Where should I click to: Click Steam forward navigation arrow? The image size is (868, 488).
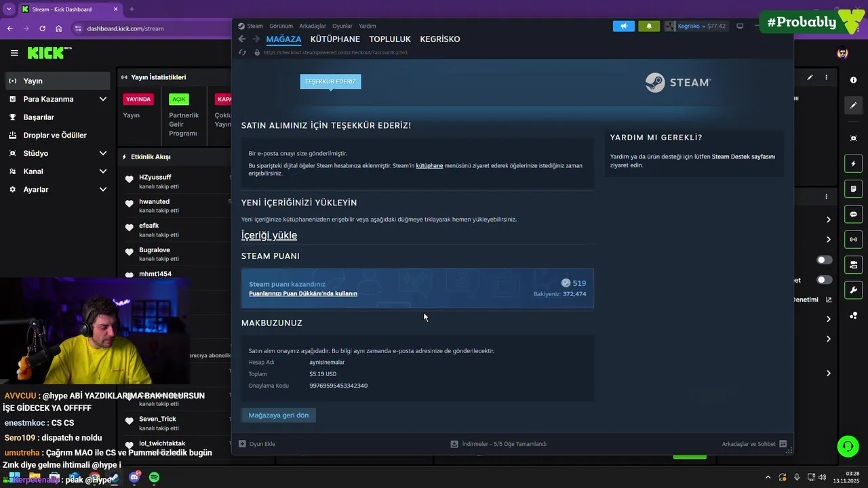tap(256, 39)
